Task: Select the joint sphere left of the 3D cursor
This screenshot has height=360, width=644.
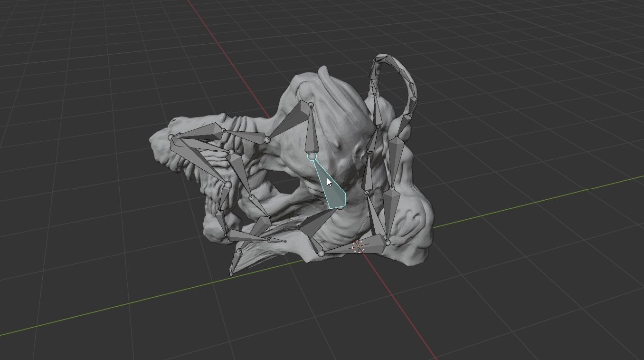Action: point(321,253)
